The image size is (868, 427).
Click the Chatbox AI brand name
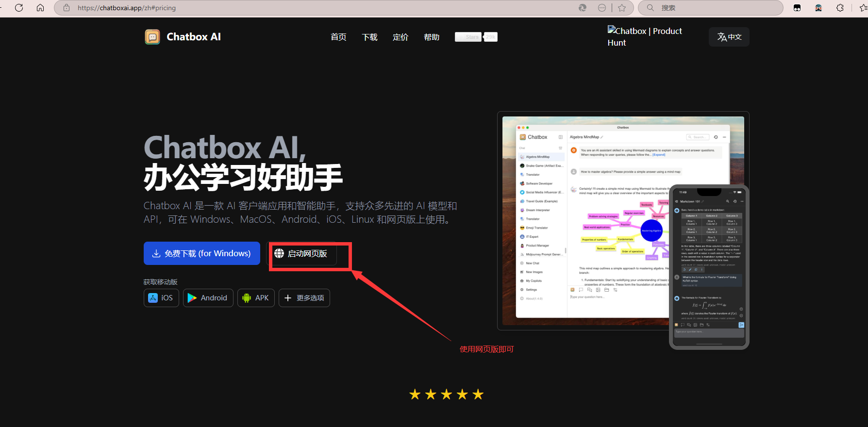coord(194,37)
